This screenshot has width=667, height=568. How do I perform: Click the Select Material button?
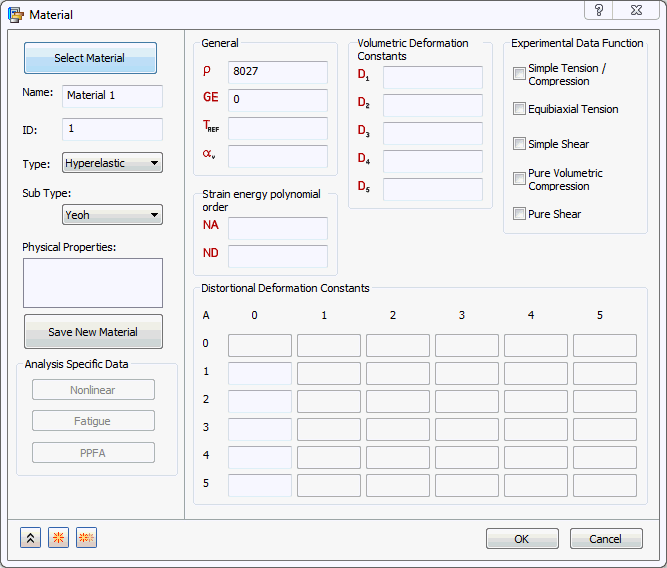click(90, 58)
